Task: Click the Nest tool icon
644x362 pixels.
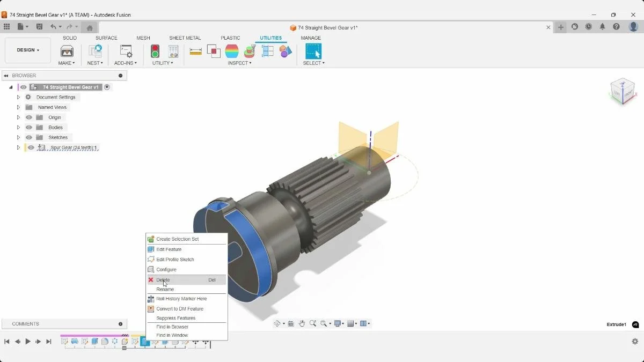Action: click(x=95, y=51)
